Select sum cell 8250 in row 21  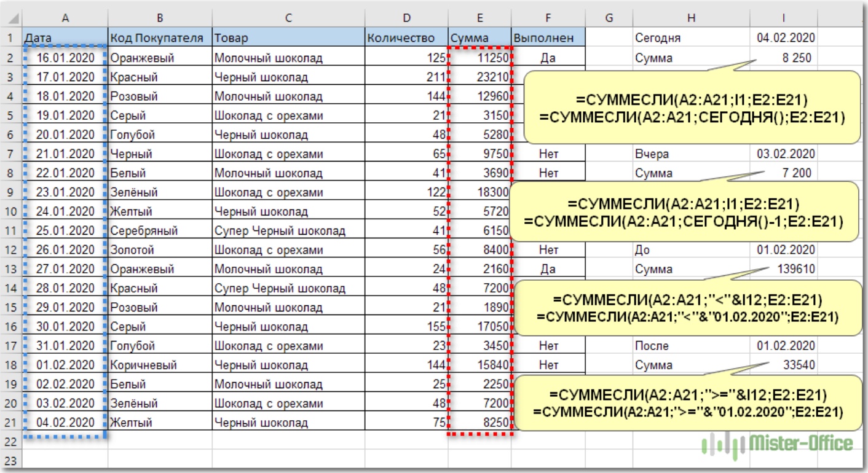pos(479,423)
